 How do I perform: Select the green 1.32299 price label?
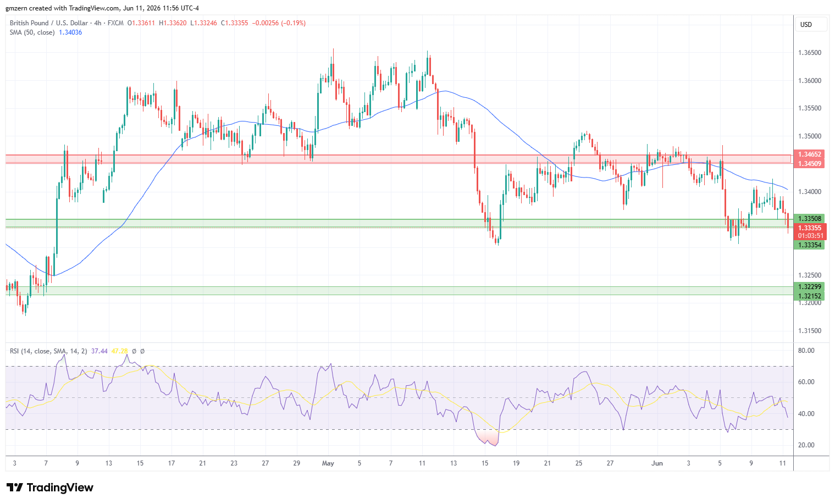click(x=809, y=287)
